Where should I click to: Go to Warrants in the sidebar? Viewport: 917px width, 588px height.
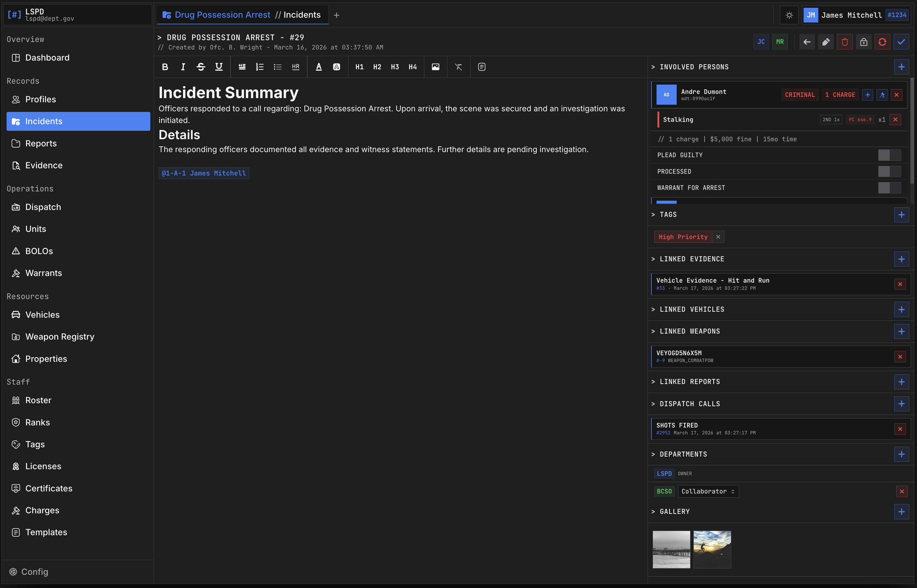44,273
